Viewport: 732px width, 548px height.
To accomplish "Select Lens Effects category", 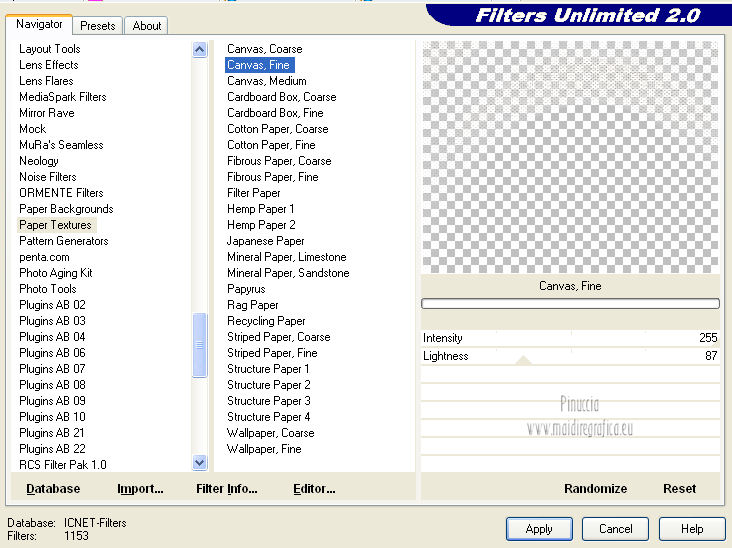I will [x=49, y=65].
